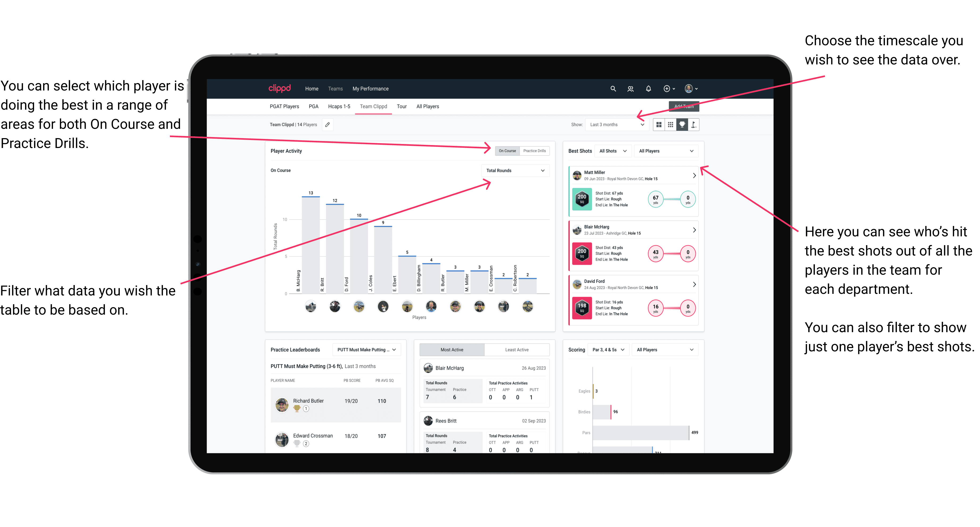Select the Last 3 months timescale dropdown
The height and width of the screenshot is (527, 980).
pyautogui.click(x=620, y=125)
